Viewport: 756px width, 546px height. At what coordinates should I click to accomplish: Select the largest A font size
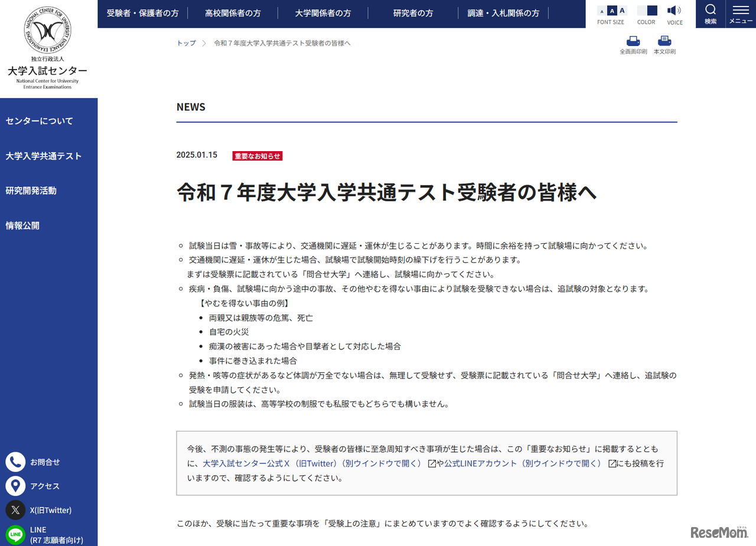pyautogui.click(x=622, y=10)
